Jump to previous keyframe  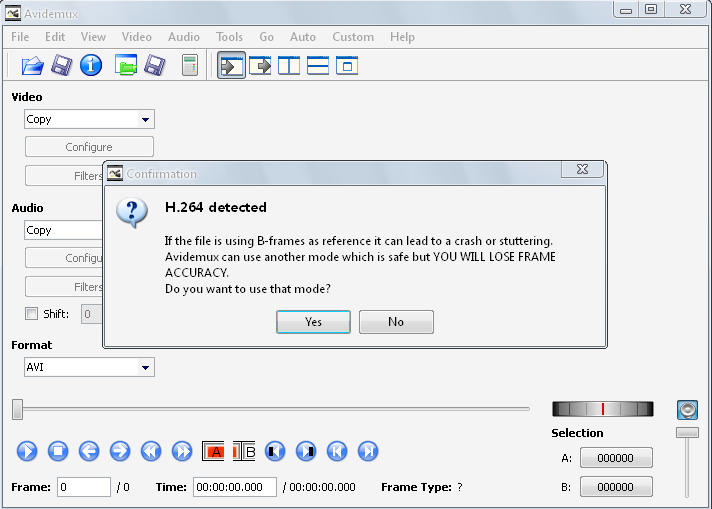coord(151,451)
